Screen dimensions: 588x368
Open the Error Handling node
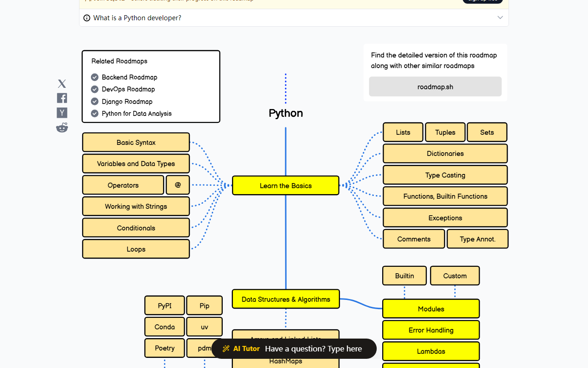[431, 330]
